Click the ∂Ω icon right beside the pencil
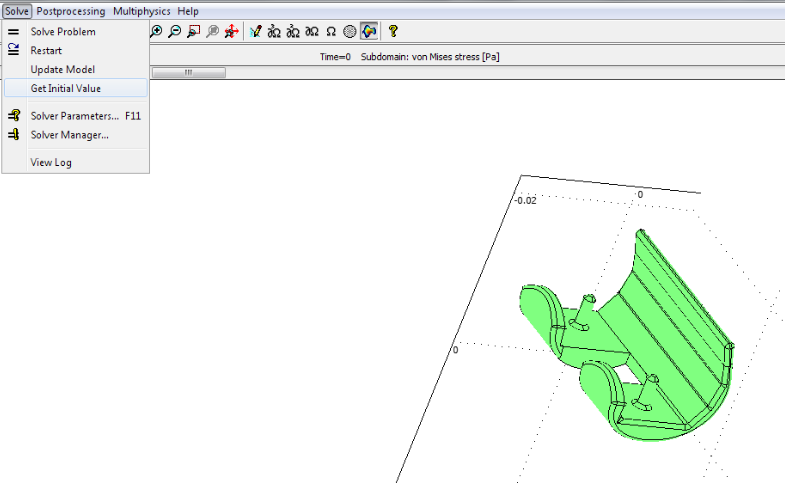Viewport: 785px width, 483px height. 274,32
